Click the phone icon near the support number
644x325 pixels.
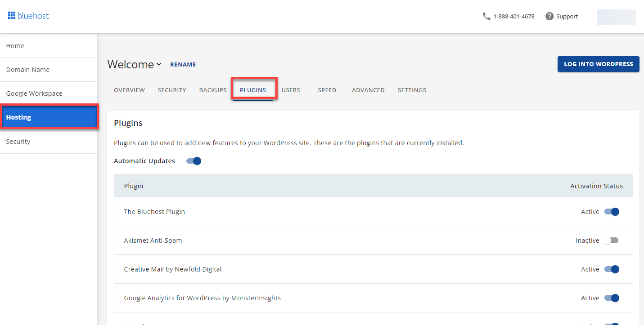(x=486, y=16)
